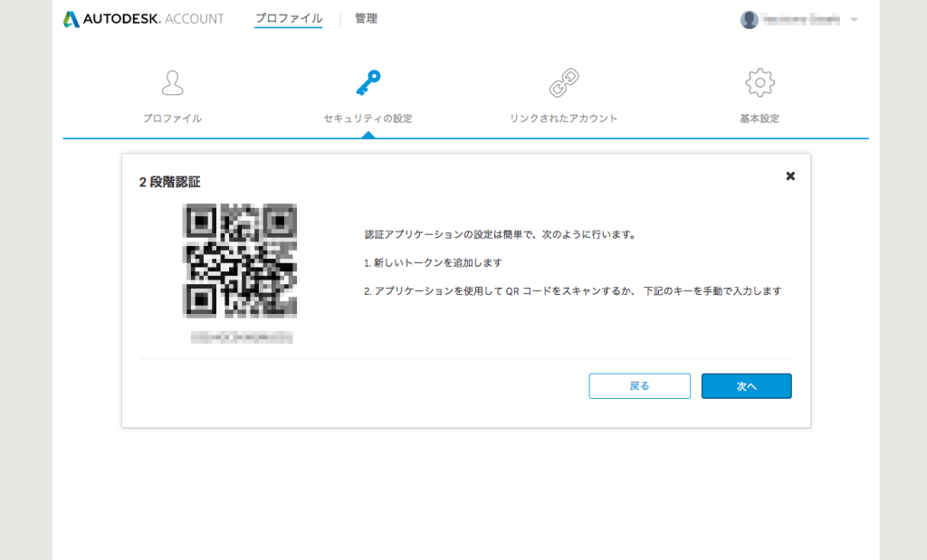Click the person silhouette icon above プロファイル
927x560 pixels.
(172, 83)
